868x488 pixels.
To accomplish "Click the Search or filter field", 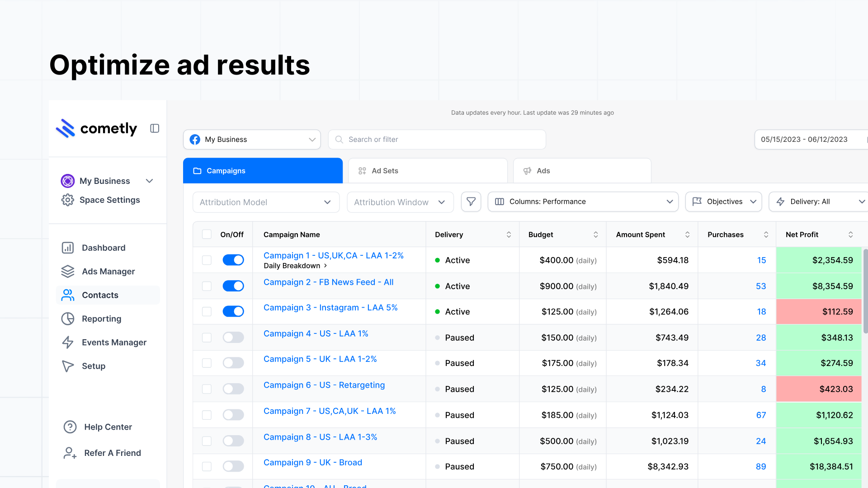I will click(x=437, y=140).
